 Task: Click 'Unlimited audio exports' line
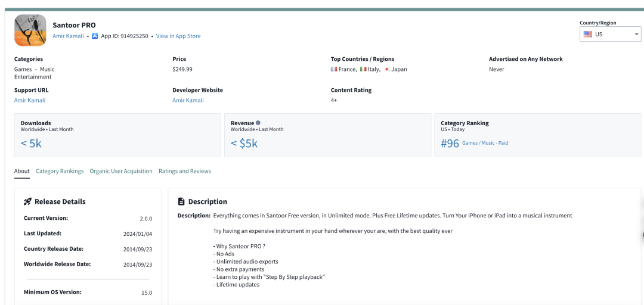pyautogui.click(x=246, y=262)
